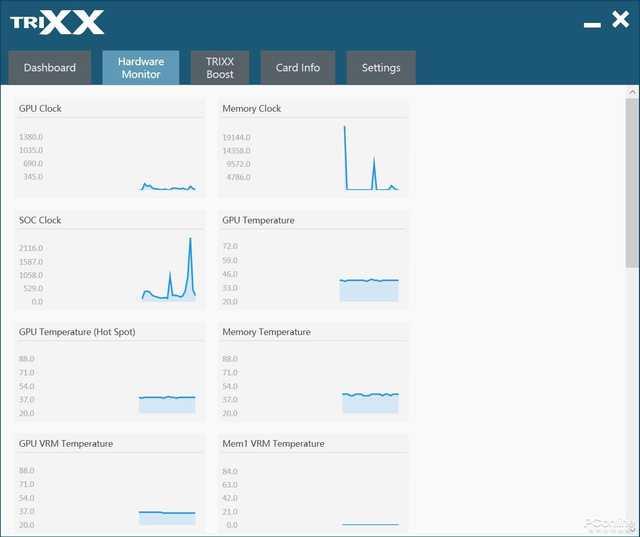
Task: Click the 'GPU Temperature (Hot Spot)' title text
Action: pyautogui.click(x=77, y=332)
